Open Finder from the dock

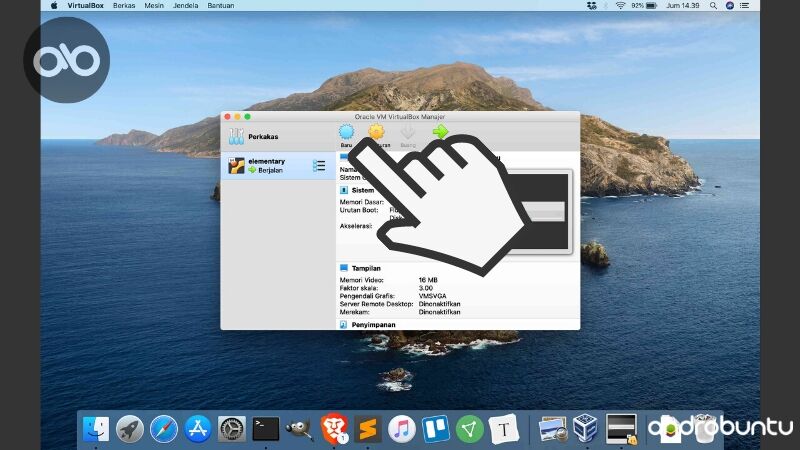(96, 429)
